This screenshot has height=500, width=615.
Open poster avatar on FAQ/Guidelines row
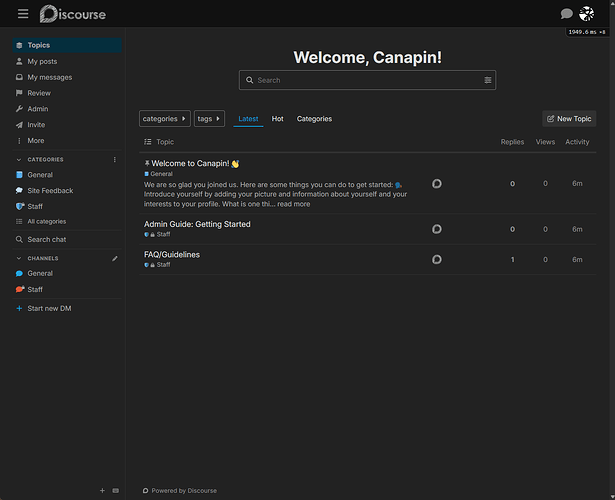coord(437,259)
